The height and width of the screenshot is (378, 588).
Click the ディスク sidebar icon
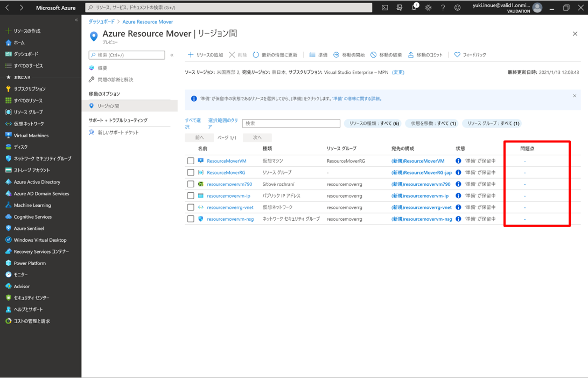[x=9, y=147]
